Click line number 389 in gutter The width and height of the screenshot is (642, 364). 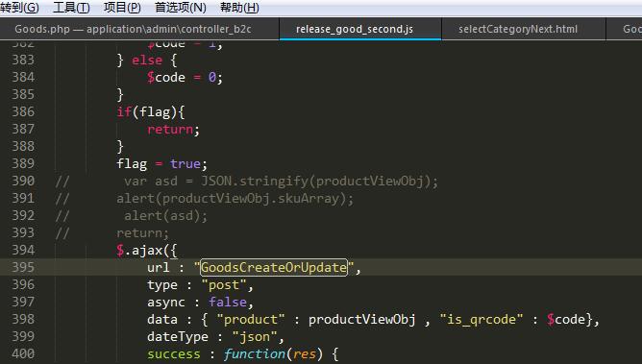pyautogui.click(x=23, y=163)
